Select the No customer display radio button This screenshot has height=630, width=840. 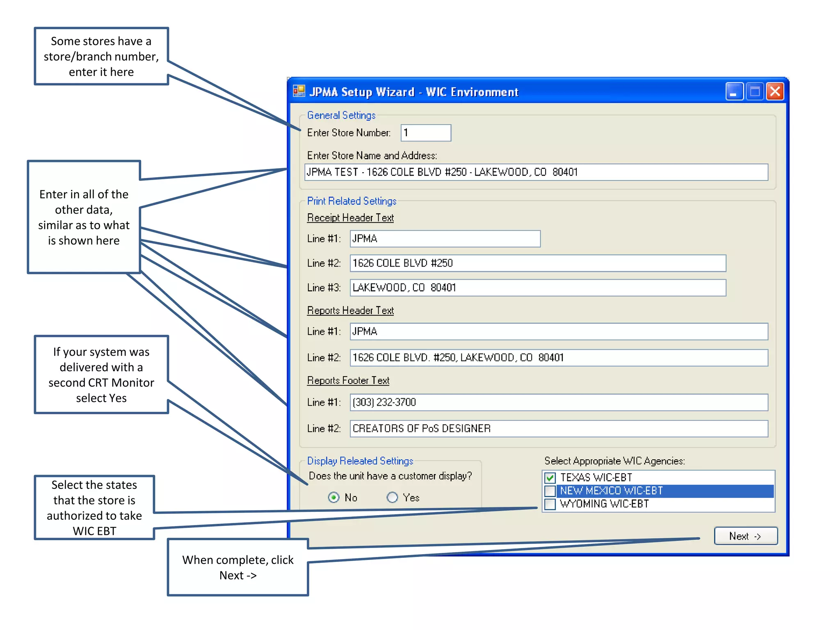[334, 498]
